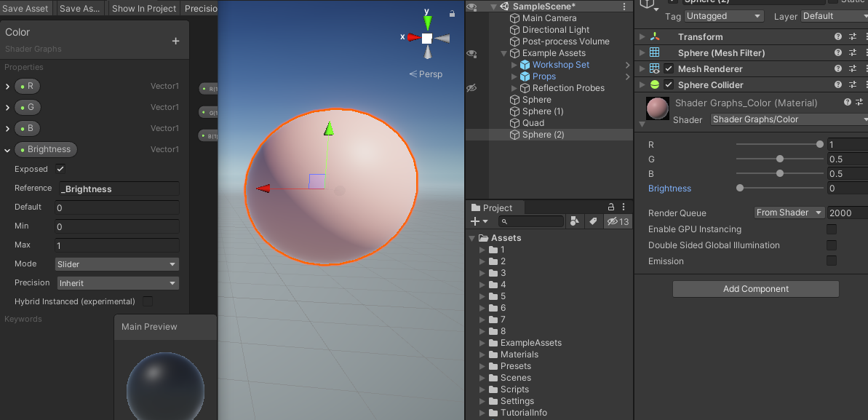Open preset selector for Transform component
The image size is (868, 420).
[851, 36]
